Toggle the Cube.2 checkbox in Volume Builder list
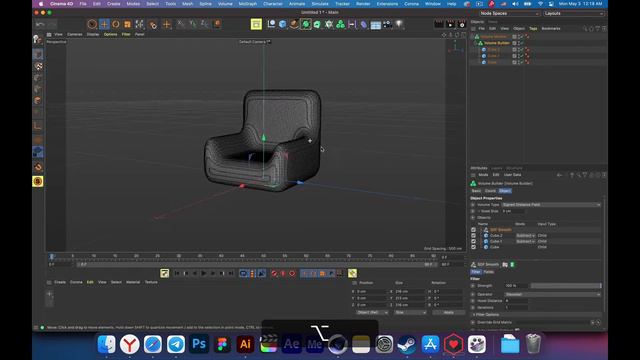 tap(473, 236)
